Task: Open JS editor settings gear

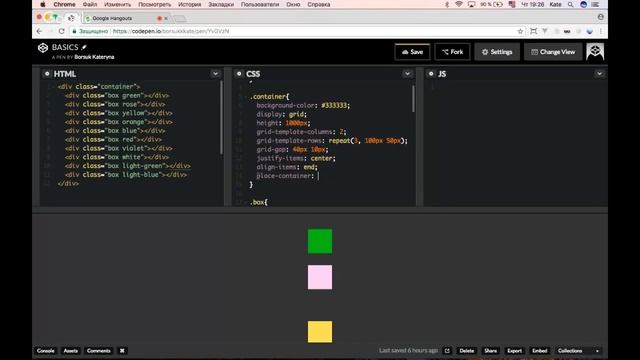Action: pyautogui.click(x=431, y=74)
